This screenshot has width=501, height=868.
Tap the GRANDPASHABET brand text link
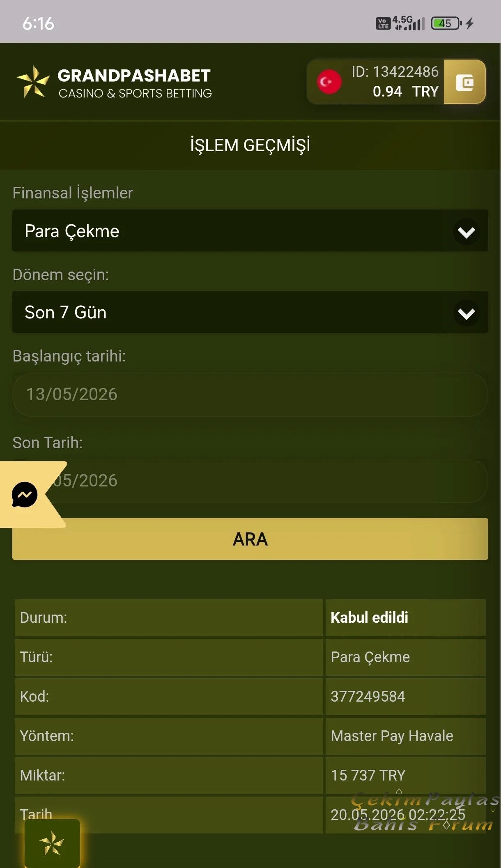[134, 76]
